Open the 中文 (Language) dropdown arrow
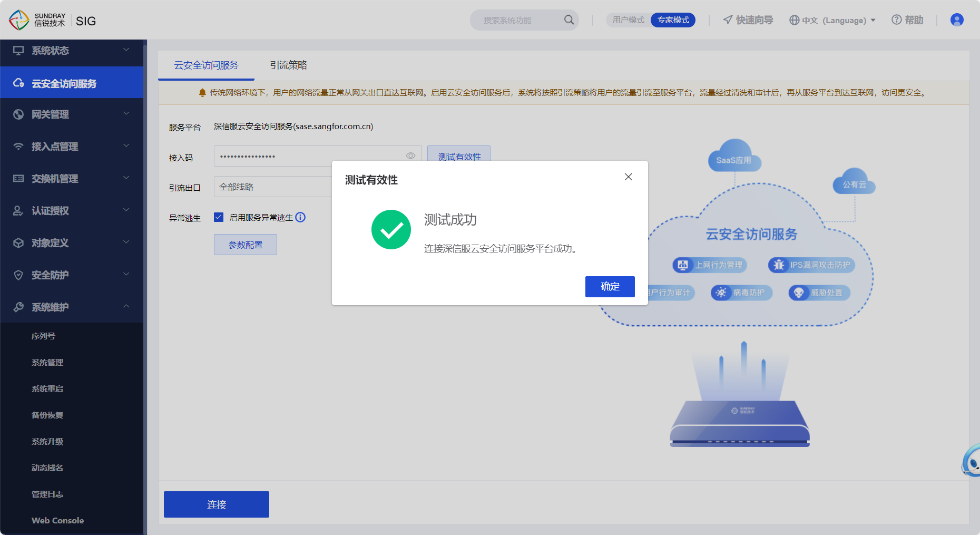Viewport: 980px width, 535px height. pos(873,20)
